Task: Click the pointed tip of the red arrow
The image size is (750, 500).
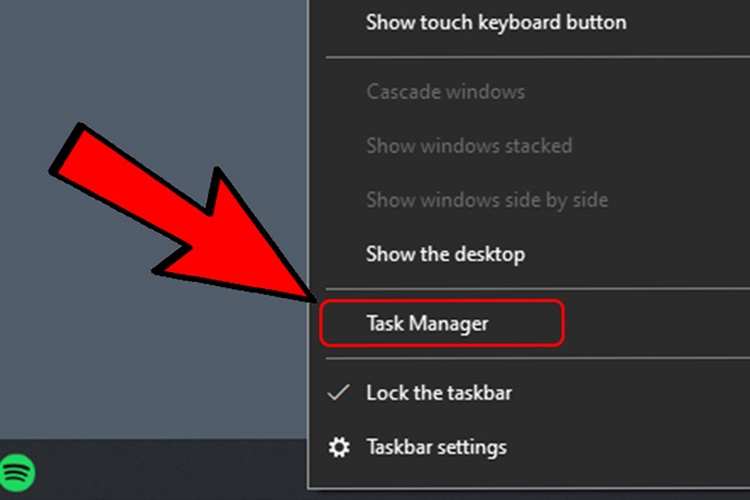Action: point(312,294)
